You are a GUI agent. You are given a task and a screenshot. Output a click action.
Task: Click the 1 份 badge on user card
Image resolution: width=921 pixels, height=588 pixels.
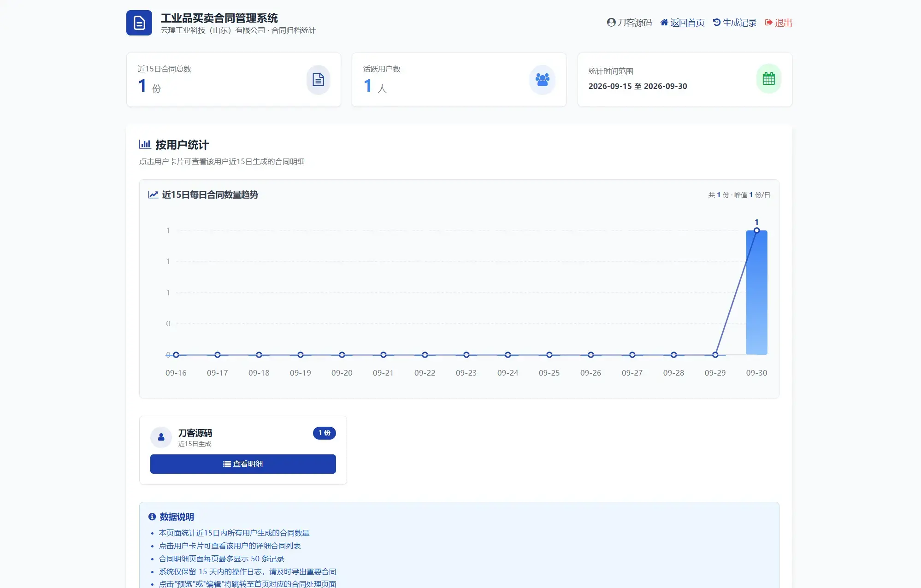[x=325, y=433]
